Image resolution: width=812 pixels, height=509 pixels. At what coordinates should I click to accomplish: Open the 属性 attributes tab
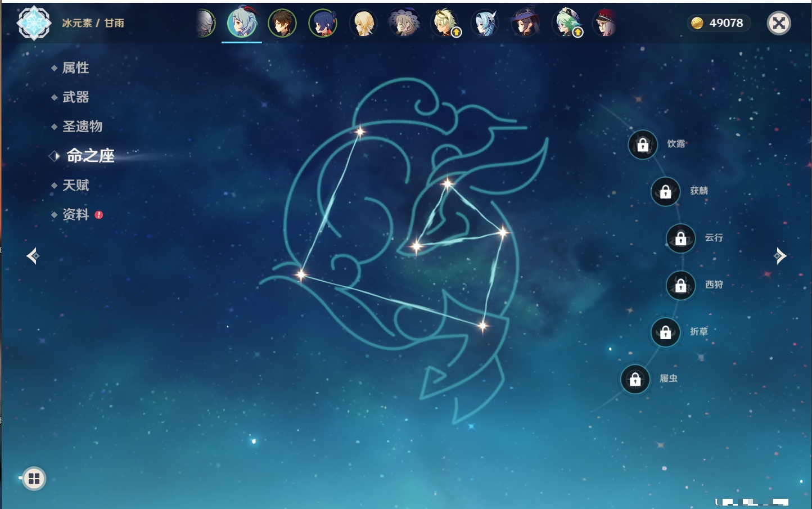[75, 68]
